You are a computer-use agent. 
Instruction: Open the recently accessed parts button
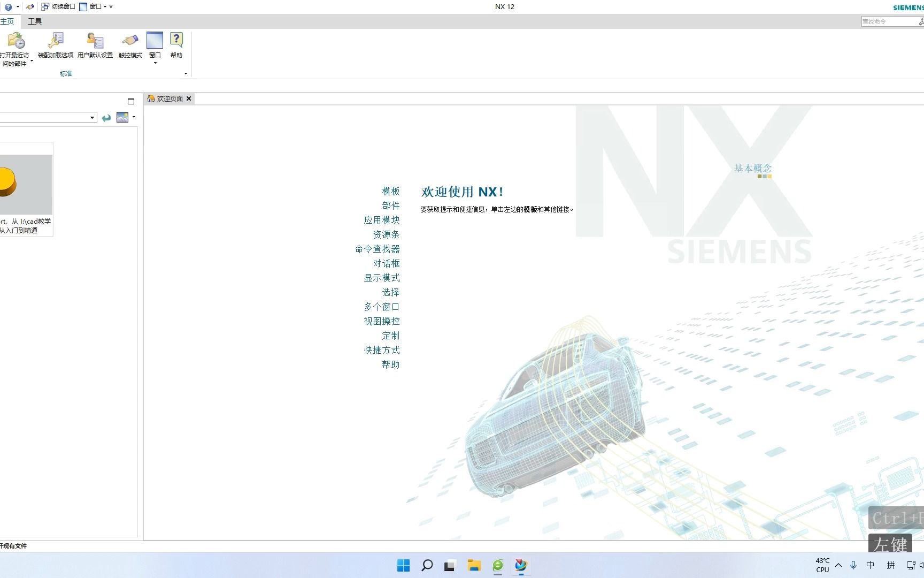[15, 49]
